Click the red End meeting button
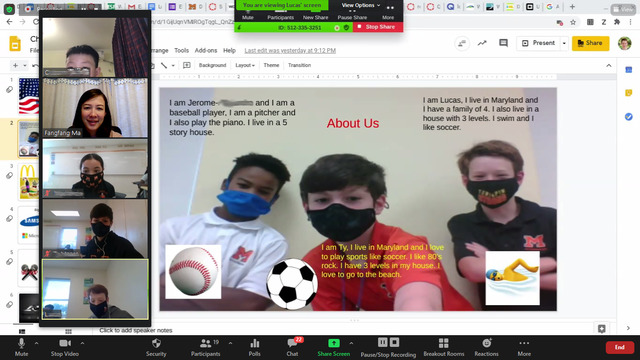Image resolution: width=640 pixels, height=360 pixels. 620,347
